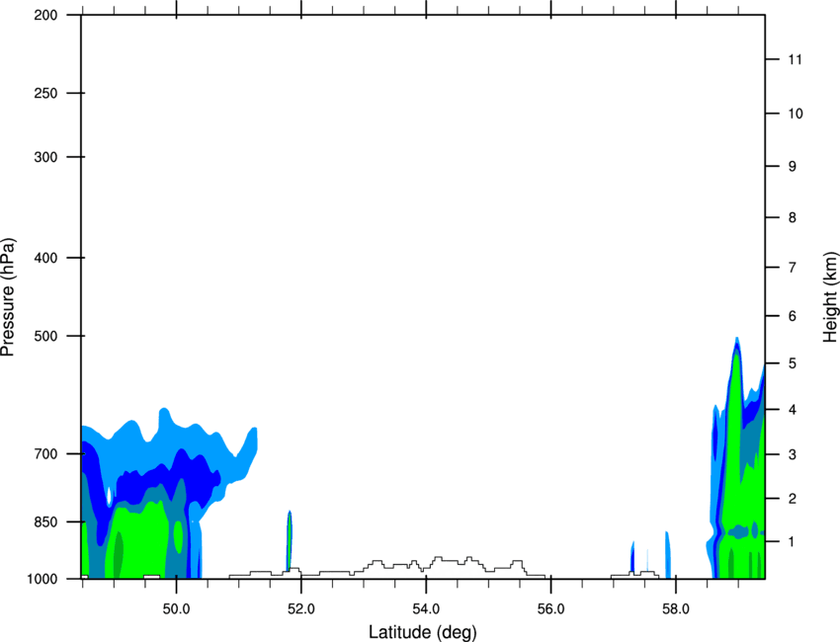
Task: Click the '9' height tick label
Action: point(793,166)
